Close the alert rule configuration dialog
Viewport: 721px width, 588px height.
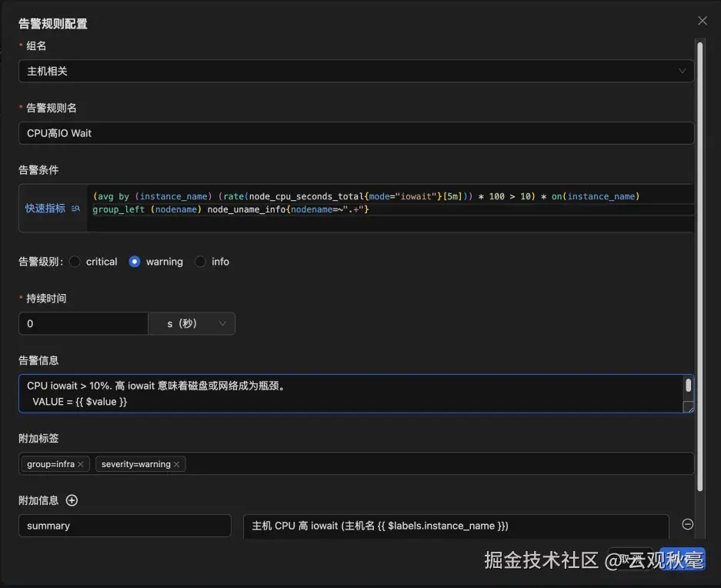[x=702, y=21]
